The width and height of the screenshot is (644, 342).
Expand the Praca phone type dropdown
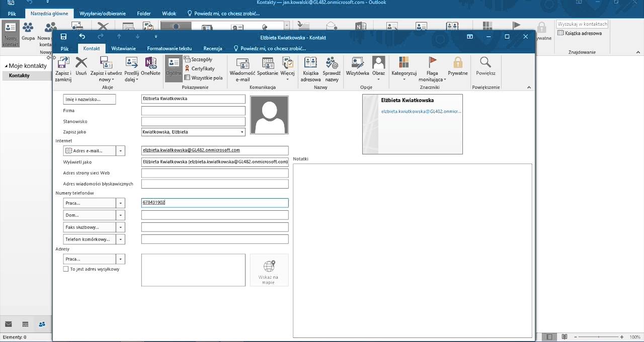tap(120, 203)
